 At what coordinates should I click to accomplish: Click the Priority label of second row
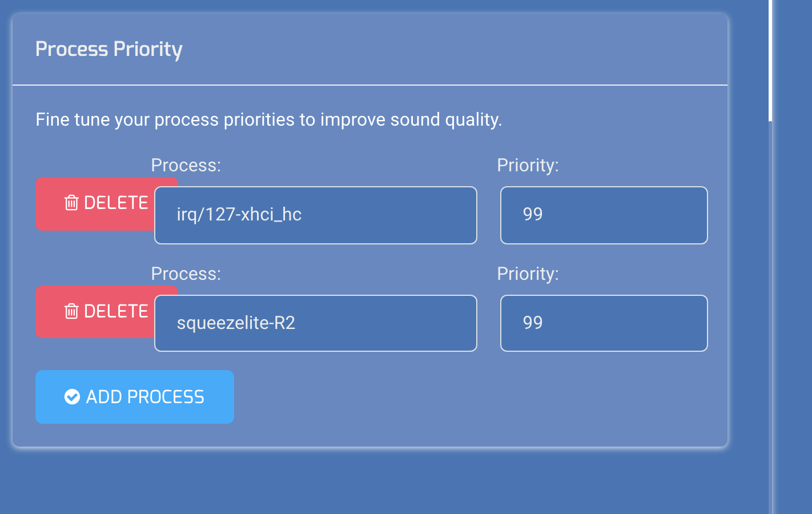tap(528, 274)
